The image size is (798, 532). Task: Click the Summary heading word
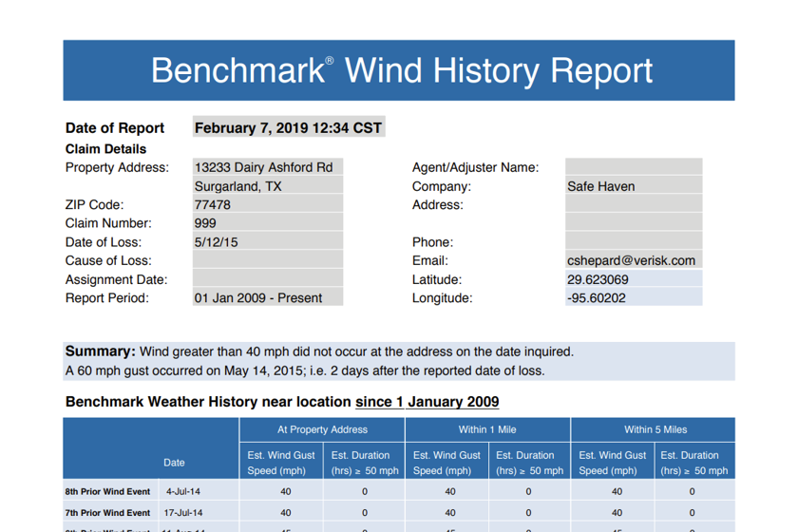tap(101, 351)
